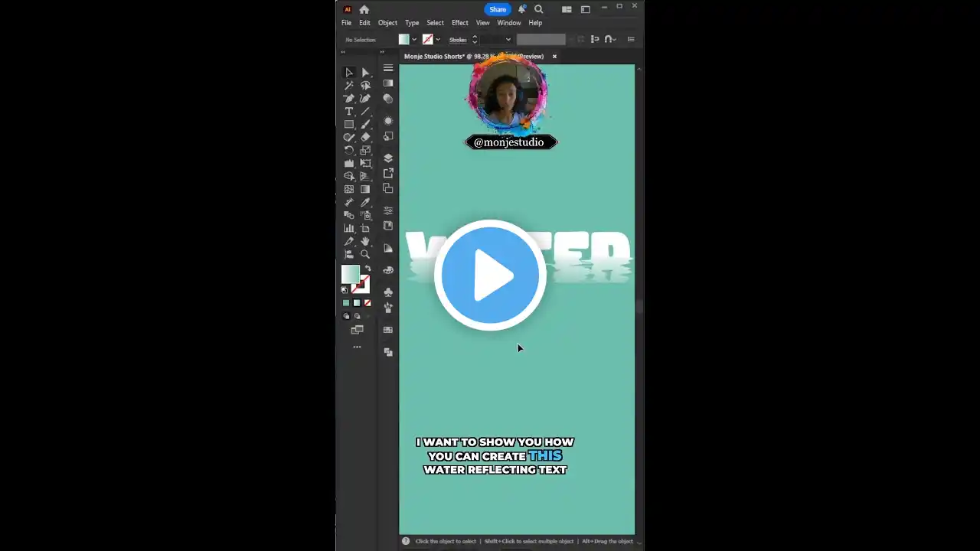Select the Gradient tool in the toolbar

tap(365, 190)
